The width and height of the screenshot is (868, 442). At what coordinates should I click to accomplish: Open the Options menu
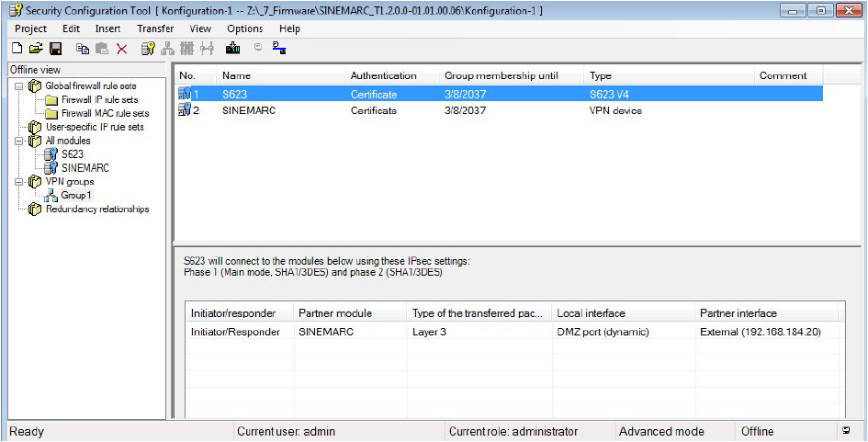[x=244, y=28]
